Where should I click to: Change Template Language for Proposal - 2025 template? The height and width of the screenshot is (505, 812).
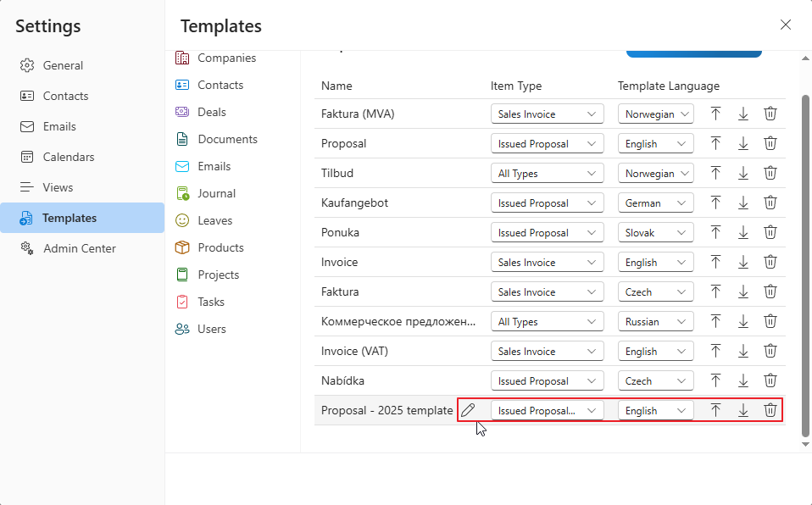pyautogui.click(x=655, y=410)
